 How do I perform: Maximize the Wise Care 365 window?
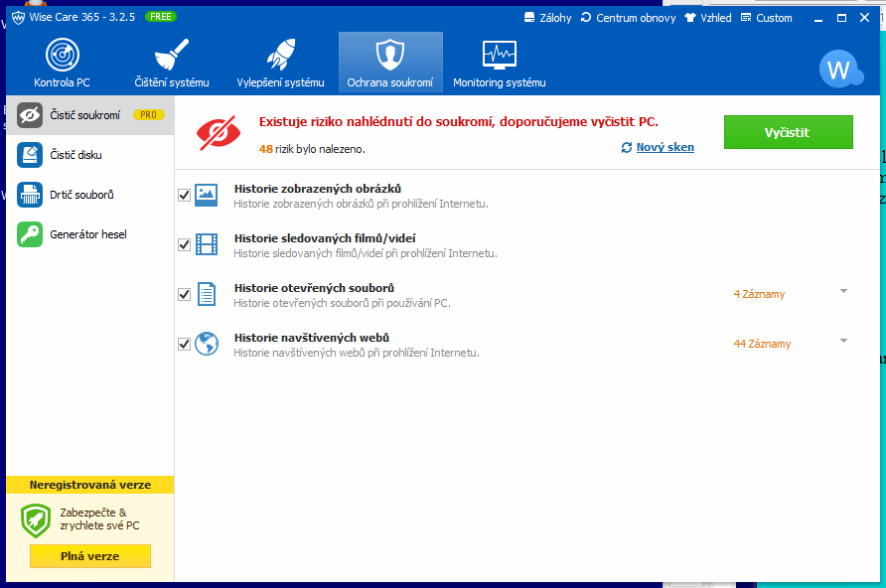click(x=841, y=18)
